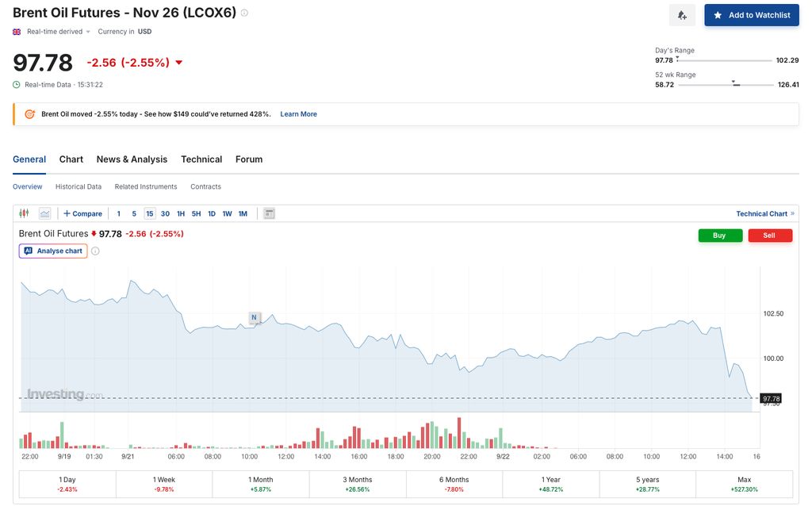Select the 1 Year performance period
Viewport: 812px width, 506px height.
[x=551, y=485]
